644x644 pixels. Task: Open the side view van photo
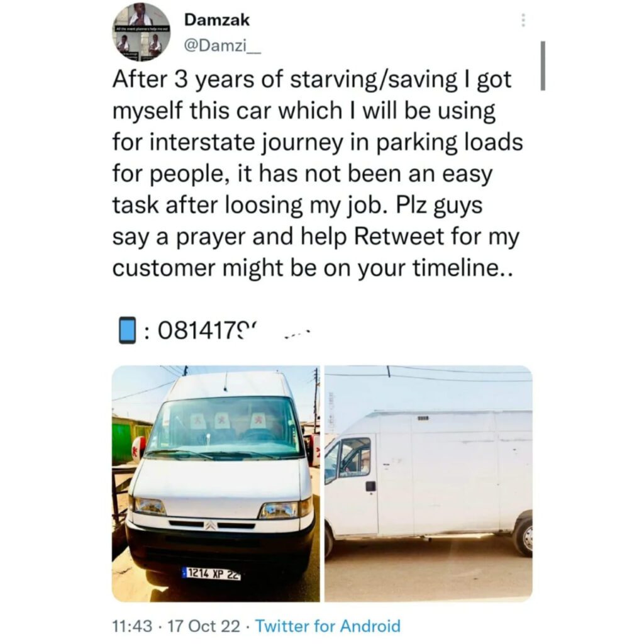pyautogui.click(x=428, y=484)
